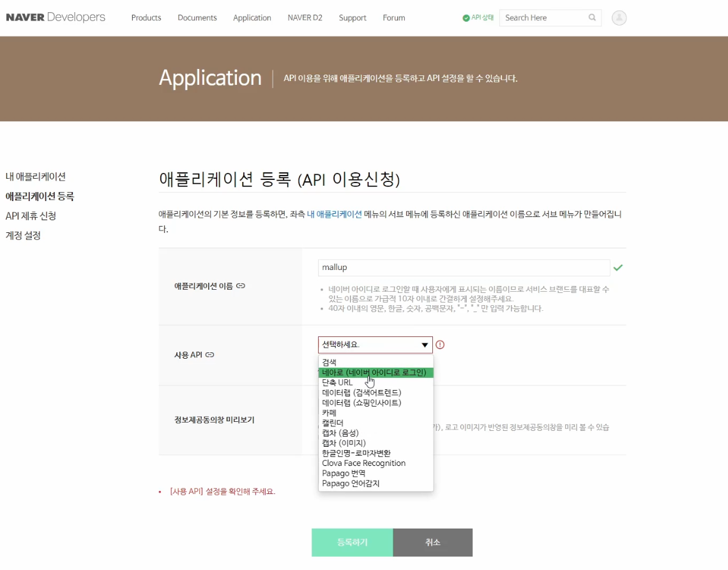Screen dimensions: 728x570
Task: Open API 제휴 신청 in sidebar
Action: click(31, 216)
